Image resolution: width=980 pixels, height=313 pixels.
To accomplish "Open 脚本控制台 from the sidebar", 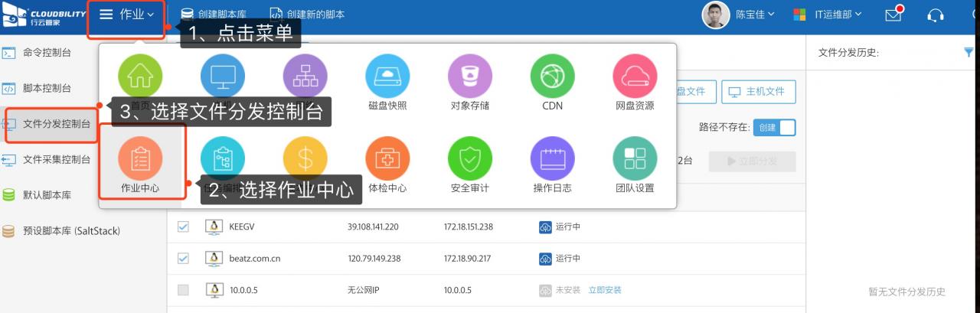I will (x=47, y=88).
